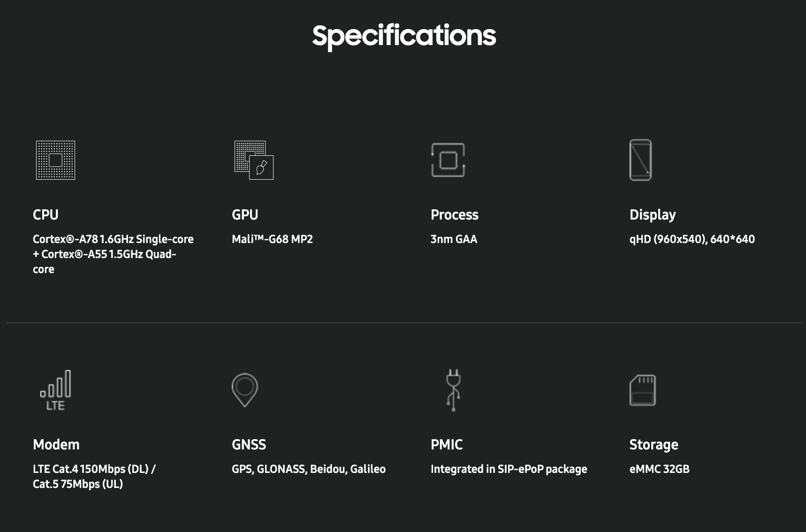806x532 pixels.
Task: Click the PMIC power plug icon
Action: click(453, 390)
